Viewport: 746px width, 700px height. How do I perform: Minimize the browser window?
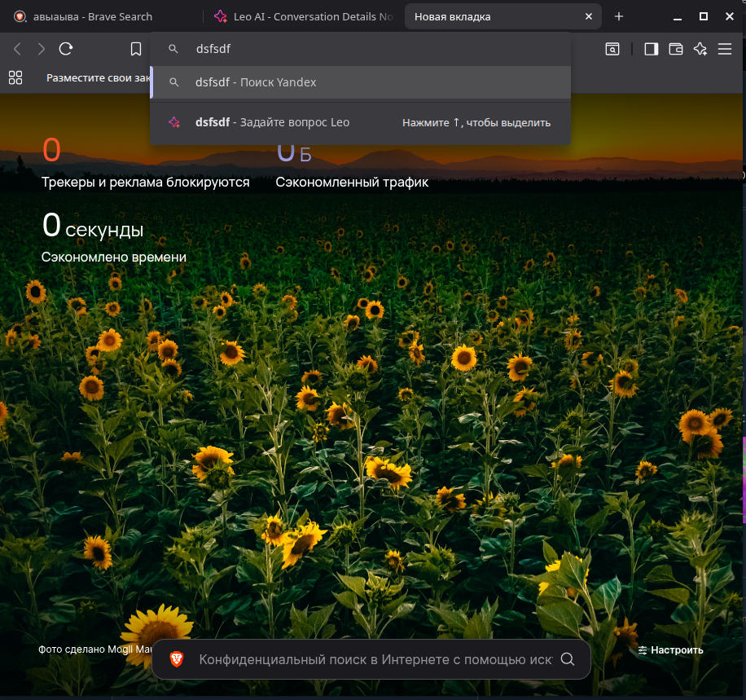pos(678,16)
